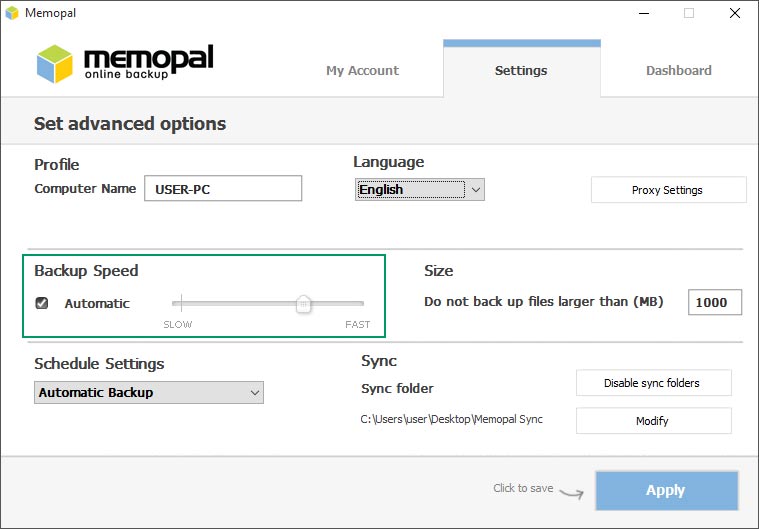Screen dimensions: 759x529
Task: Click the 'Click to save' hint text
Action: tap(523, 488)
